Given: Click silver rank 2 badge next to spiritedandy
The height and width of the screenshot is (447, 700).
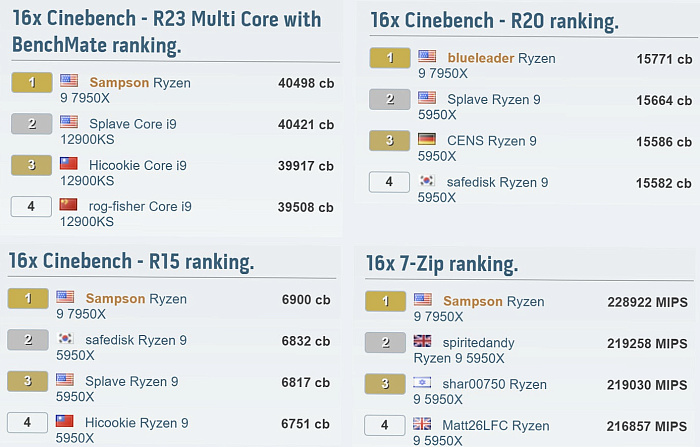Looking at the screenshot, I should coord(385,343).
